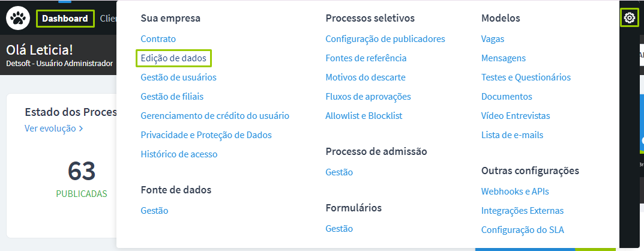The height and width of the screenshot is (251, 644).
Task: Open Configuração de publicadores
Action: 385,39
